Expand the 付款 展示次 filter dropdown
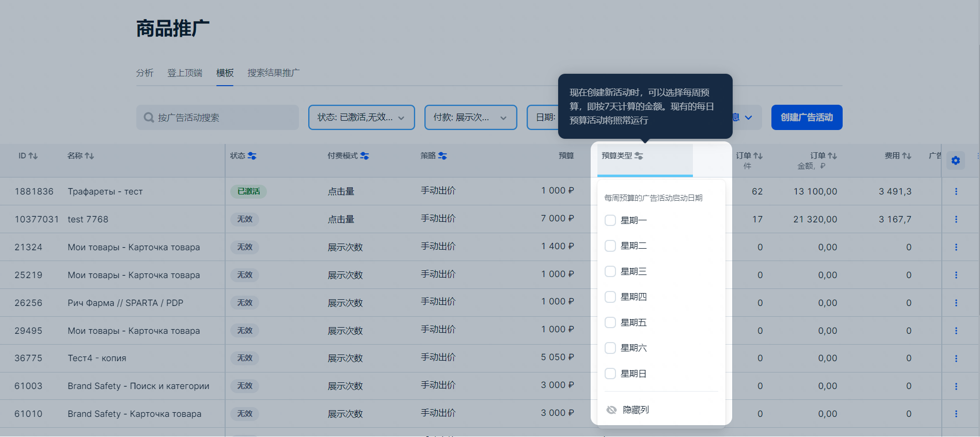The image size is (980, 437). pos(470,118)
